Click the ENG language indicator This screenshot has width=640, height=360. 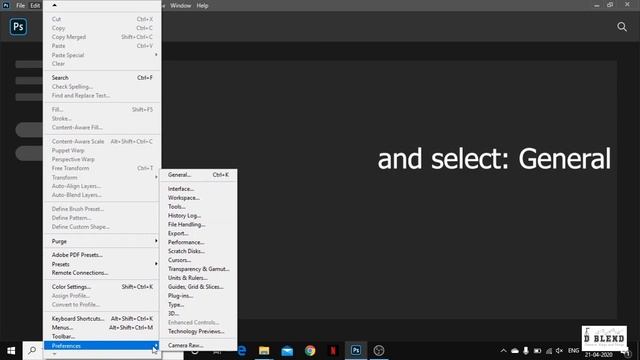573,351
